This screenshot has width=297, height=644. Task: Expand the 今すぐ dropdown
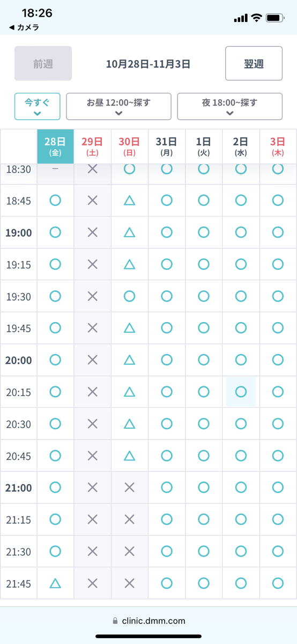tap(37, 106)
